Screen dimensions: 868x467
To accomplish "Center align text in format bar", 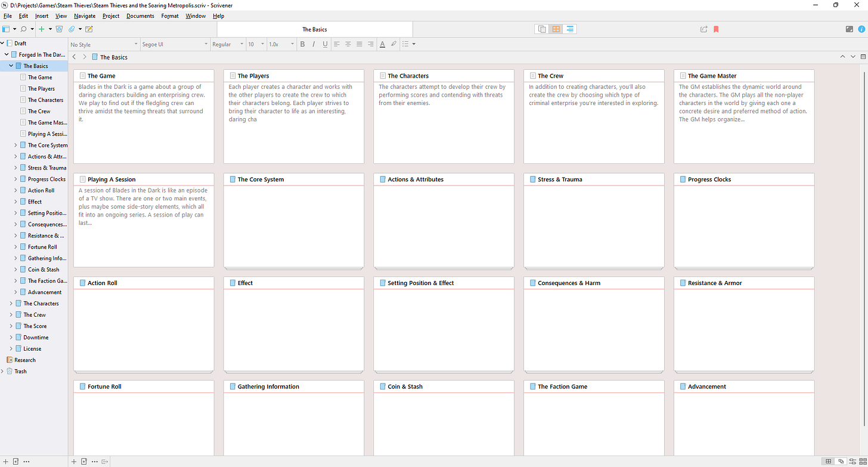I will (x=348, y=44).
